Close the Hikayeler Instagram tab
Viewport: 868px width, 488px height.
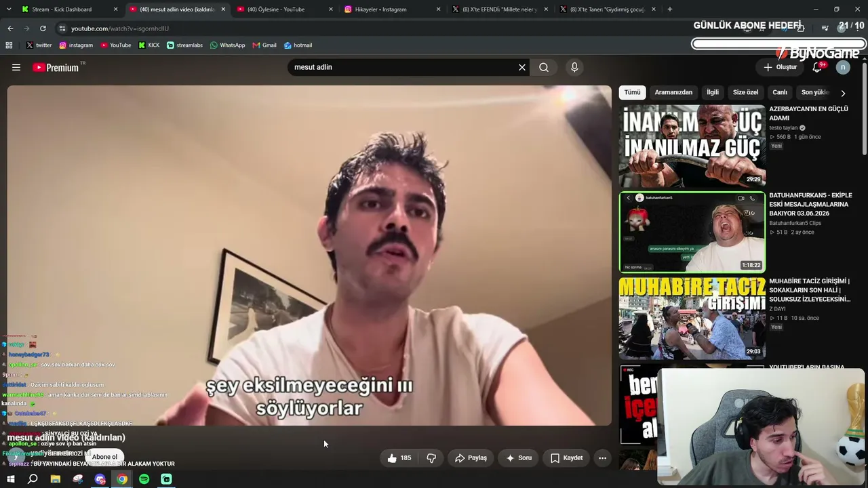pyautogui.click(x=439, y=9)
